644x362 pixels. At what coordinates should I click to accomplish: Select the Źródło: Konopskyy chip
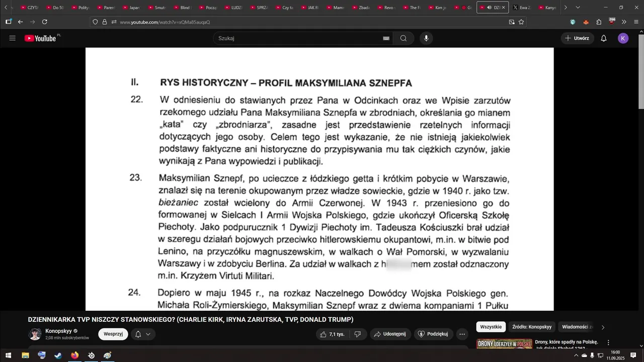tap(532, 327)
